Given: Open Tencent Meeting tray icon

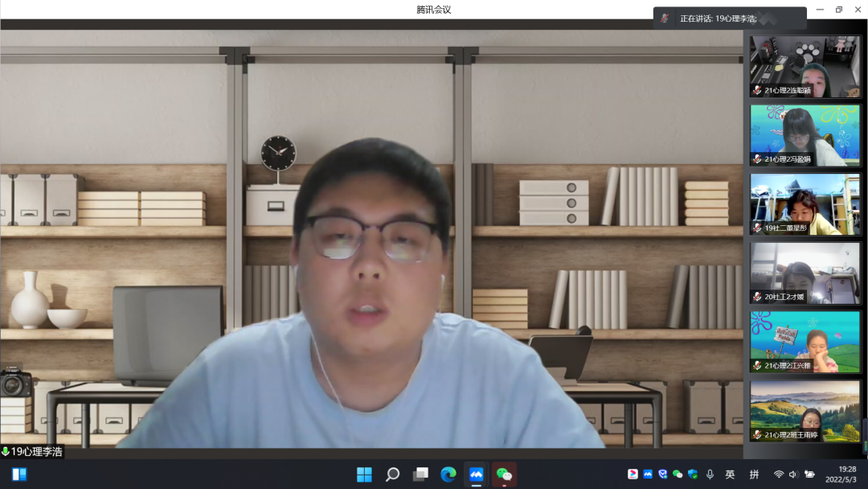Looking at the screenshot, I should click(648, 475).
